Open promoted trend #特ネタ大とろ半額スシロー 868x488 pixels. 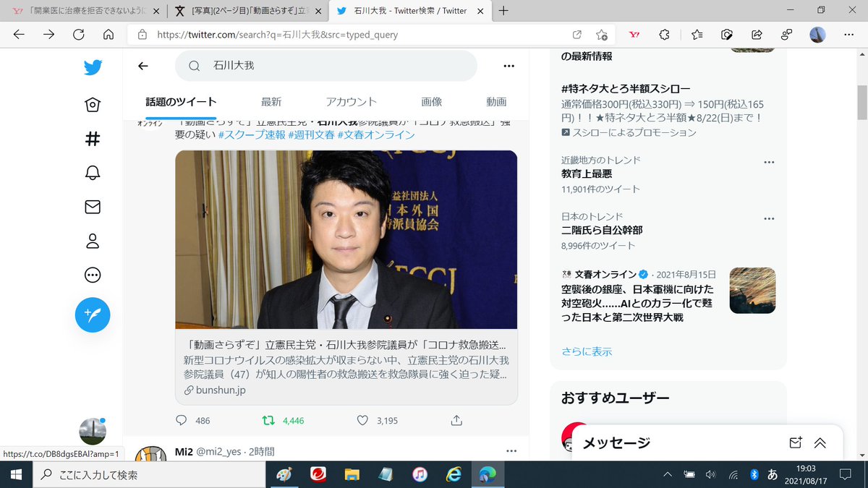[x=626, y=88]
